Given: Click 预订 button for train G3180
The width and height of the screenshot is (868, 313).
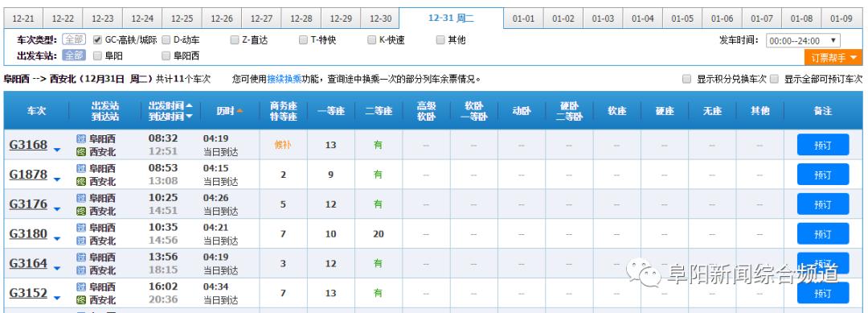Looking at the screenshot, I should tap(823, 234).
